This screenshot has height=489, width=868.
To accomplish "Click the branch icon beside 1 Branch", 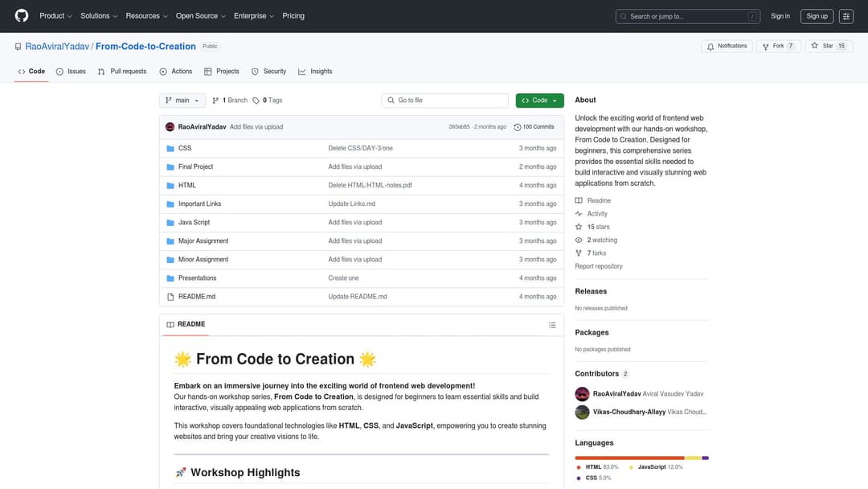I will [215, 101].
